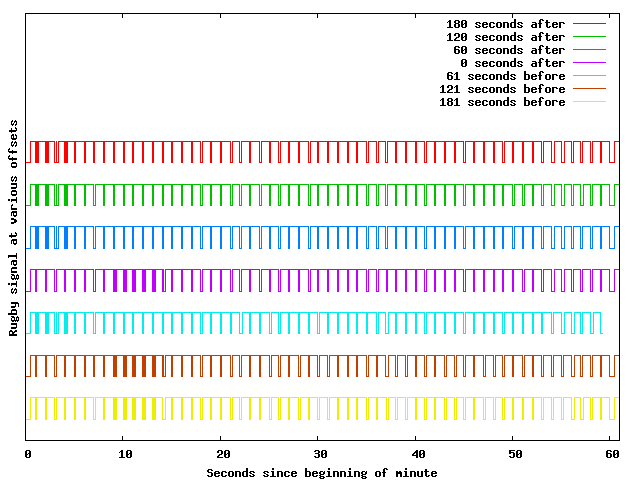
Task: Click the x-axis tick label 60
Action: coord(609,453)
